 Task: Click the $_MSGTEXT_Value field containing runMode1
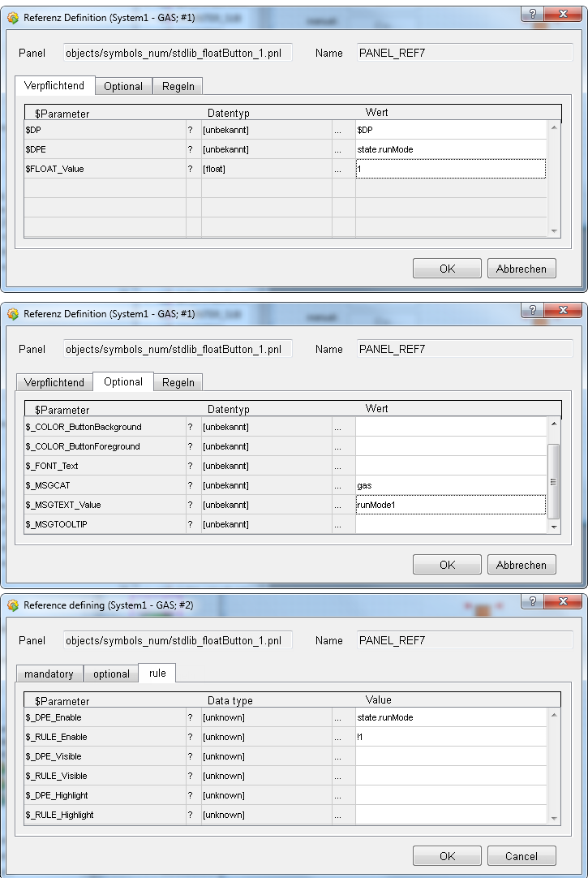(x=451, y=505)
